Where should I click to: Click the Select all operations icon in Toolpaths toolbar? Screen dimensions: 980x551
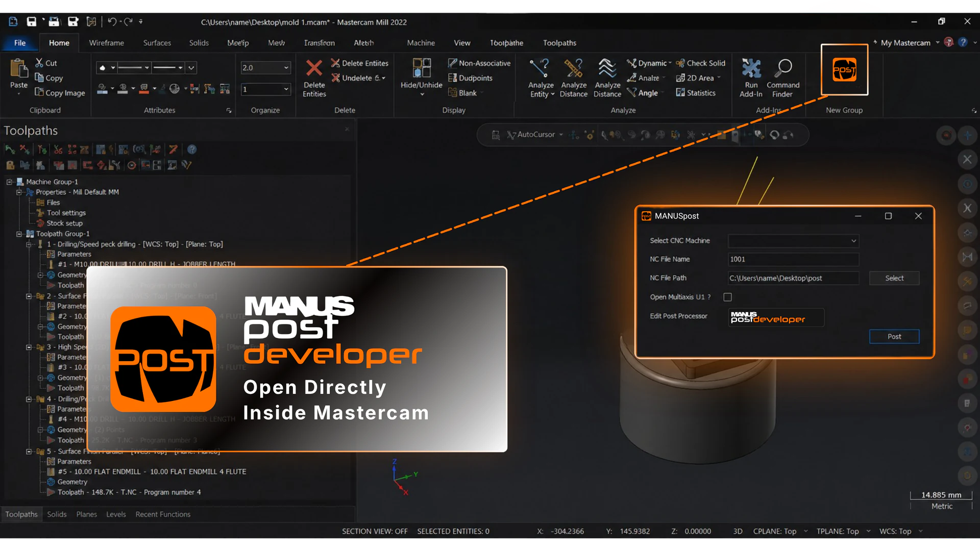click(x=10, y=149)
